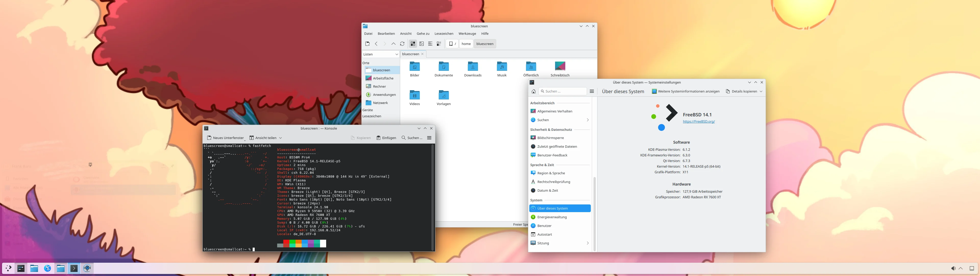Open the Öffentlich folder
This screenshot has height=276, width=980.
(531, 69)
